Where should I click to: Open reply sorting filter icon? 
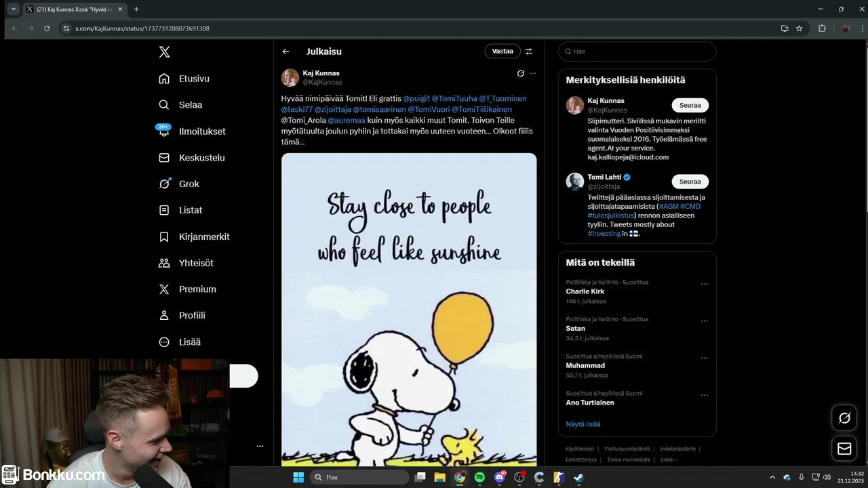(529, 52)
